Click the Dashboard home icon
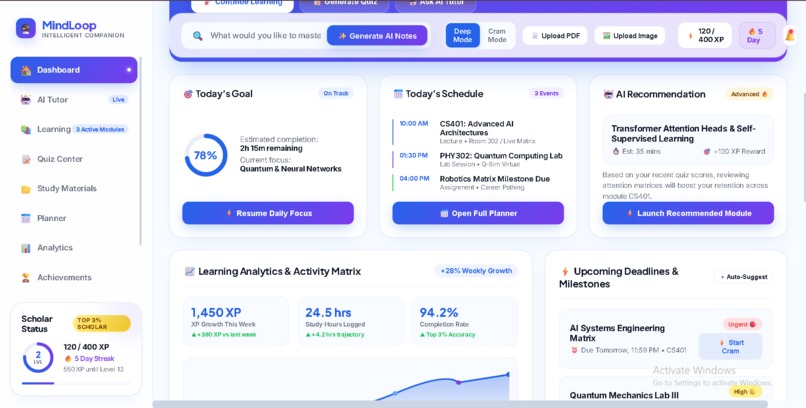 [26, 70]
